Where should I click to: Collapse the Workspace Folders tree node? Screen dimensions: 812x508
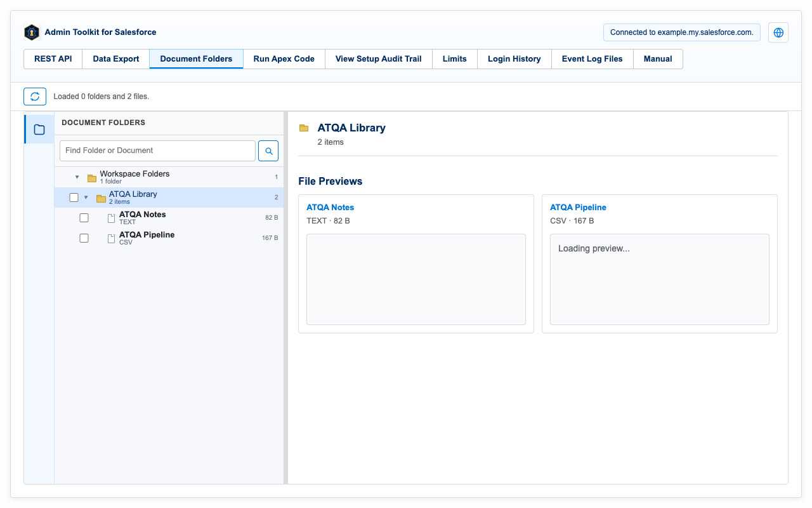point(77,177)
